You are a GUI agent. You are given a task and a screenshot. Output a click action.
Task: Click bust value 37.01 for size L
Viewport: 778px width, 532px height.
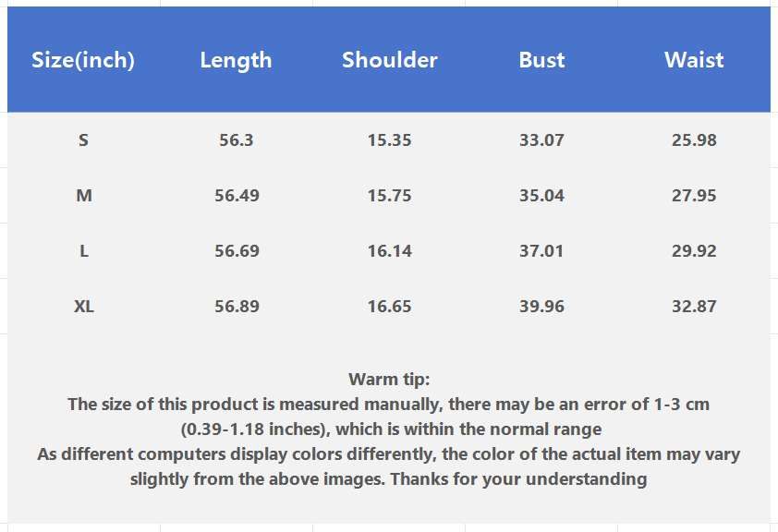tap(541, 251)
